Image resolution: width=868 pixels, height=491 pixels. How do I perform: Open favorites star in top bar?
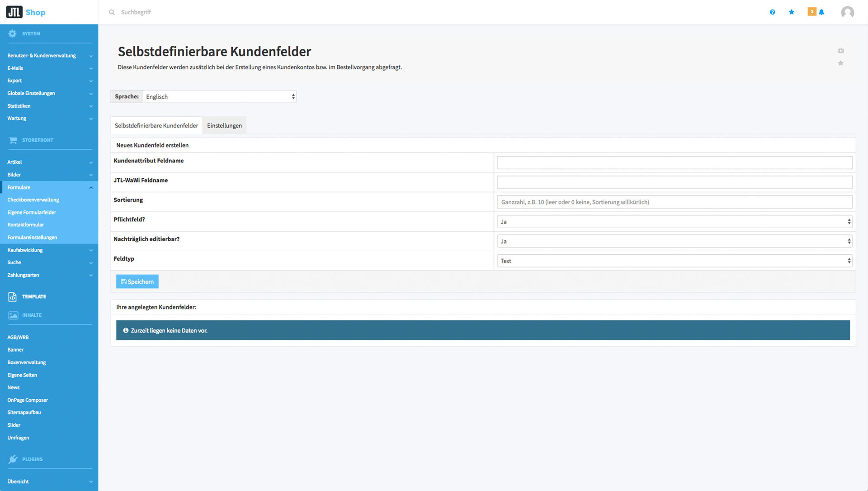tap(791, 12)
